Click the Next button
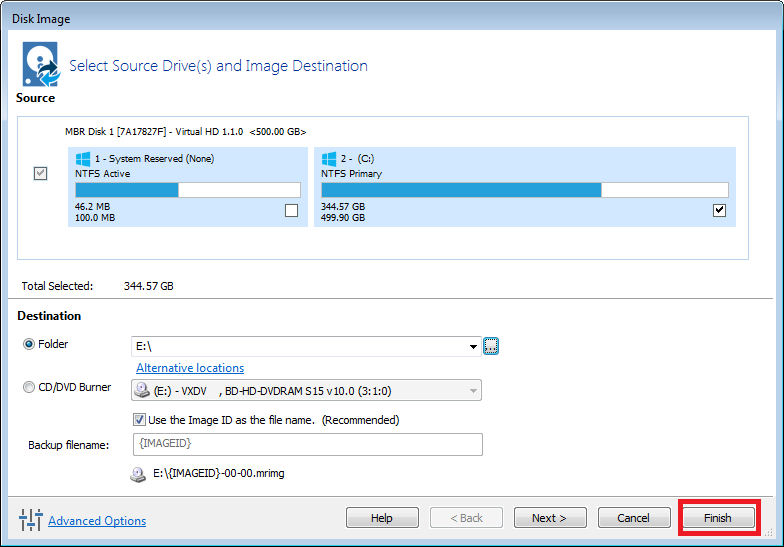Viewport: 784px width, 547px height. (550, 518)
